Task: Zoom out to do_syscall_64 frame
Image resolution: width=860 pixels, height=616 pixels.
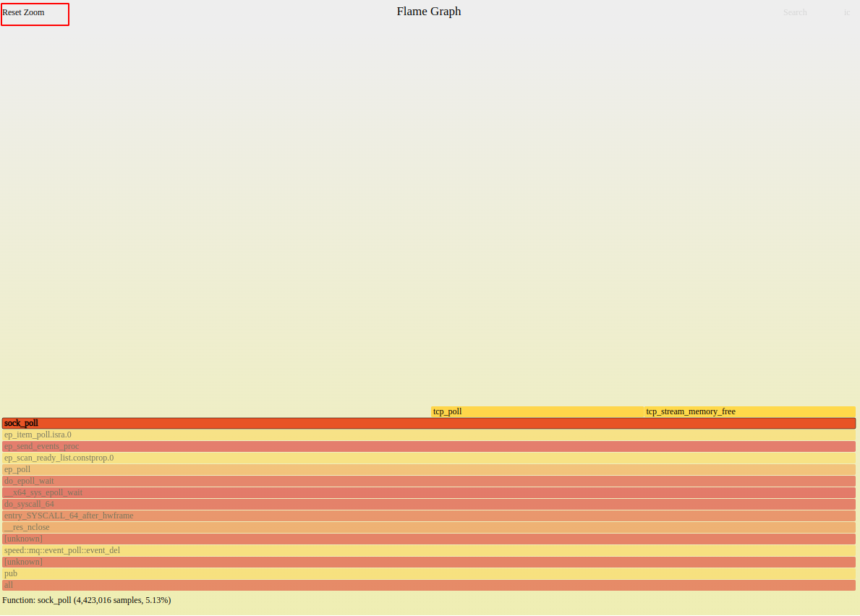Action: click(428, 504)
